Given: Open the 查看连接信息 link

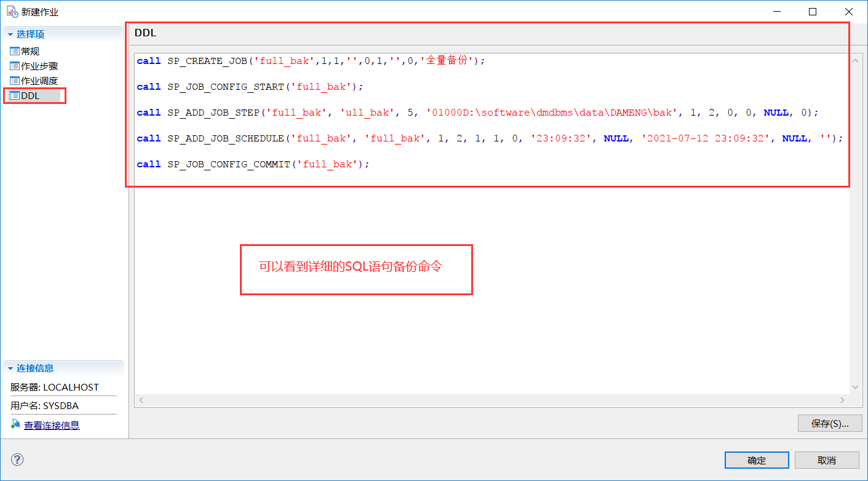Looking at the screenshot, I should click(x=52, y=425).
